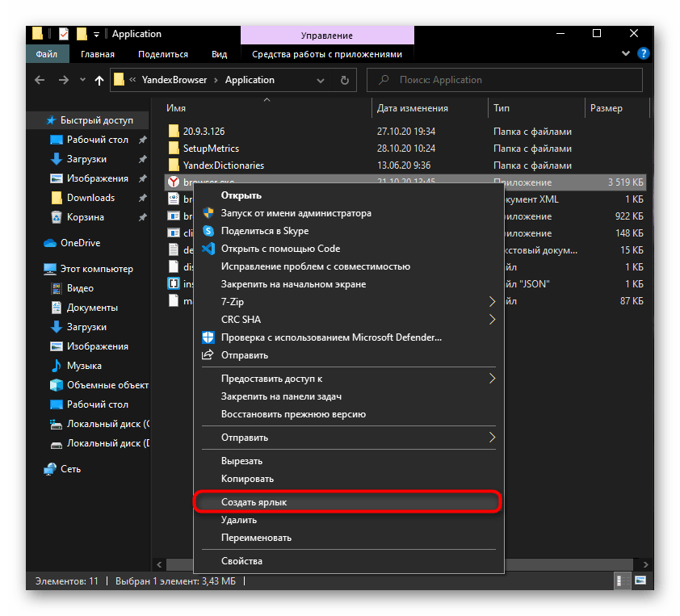Go back with the left arrow

tap(40, 80)
